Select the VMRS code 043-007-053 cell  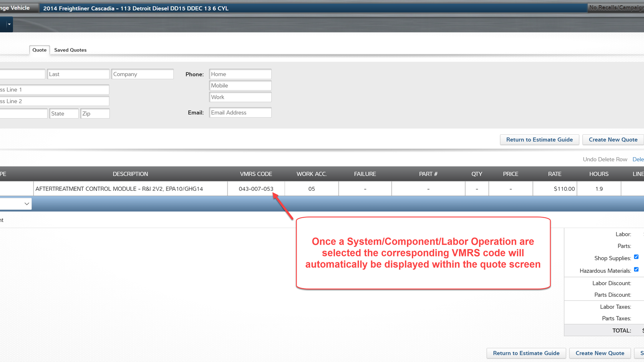click(256, 188)
